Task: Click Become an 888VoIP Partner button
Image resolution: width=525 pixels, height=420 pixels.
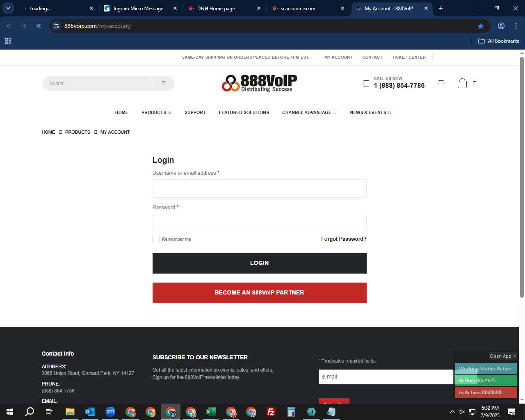Action: coord(260,293)
